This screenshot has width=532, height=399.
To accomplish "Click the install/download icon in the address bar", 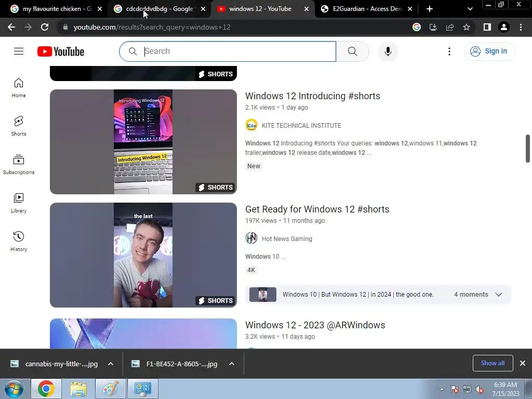I will pyautogui.click(x=433, y=27).
